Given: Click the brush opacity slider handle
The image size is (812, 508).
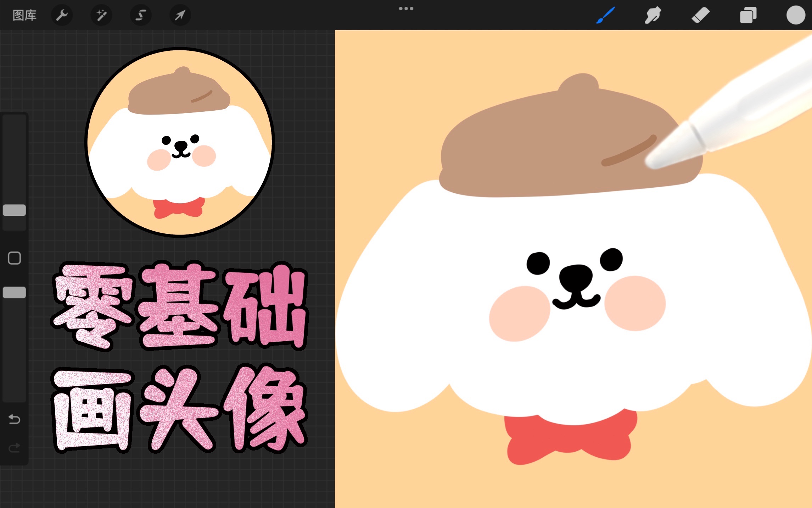Looking at the screenshot, I should [x=14, y=292].
